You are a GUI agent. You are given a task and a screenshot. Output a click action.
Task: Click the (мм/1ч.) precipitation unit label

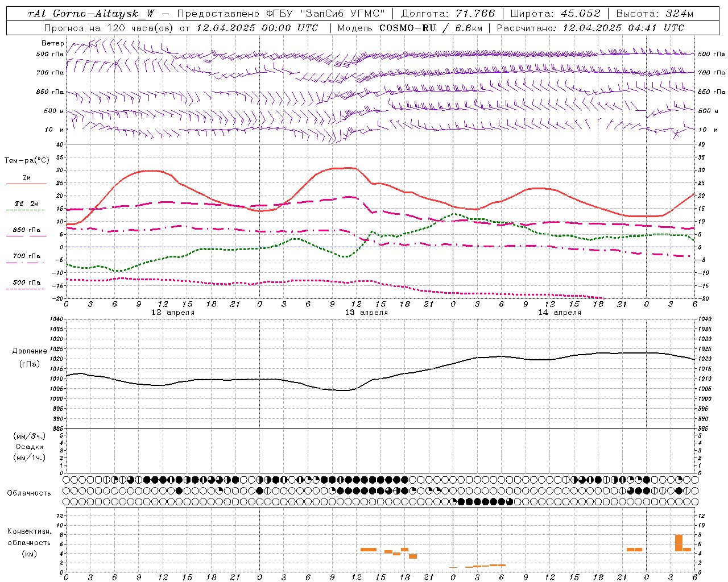click(30, 458)
